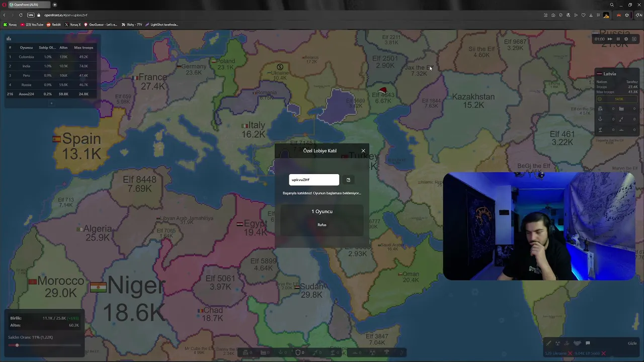Select Colombia row in leaderboard
The width and height of the screenshot is (644, 362).
[x=50, y=57]
